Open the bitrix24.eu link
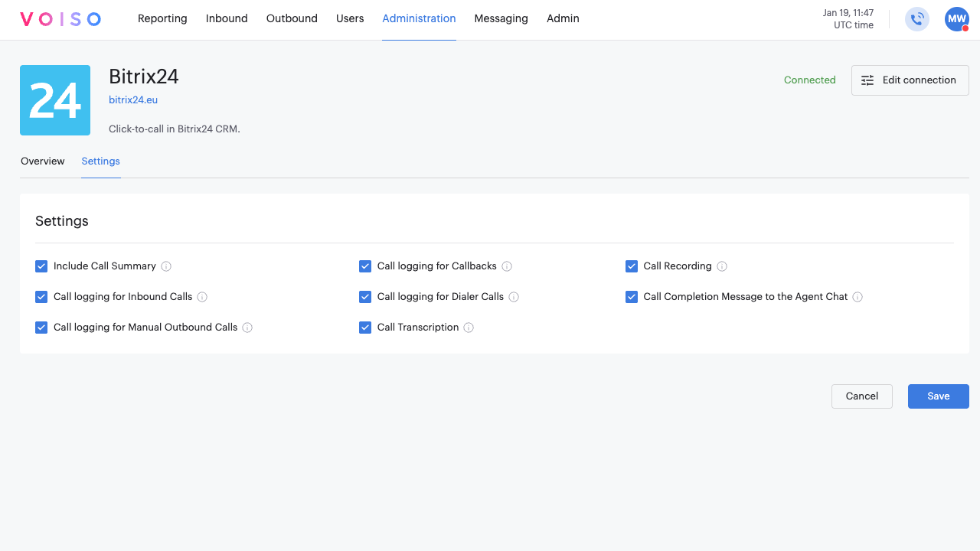Viewport: 980px width, 551px height. [133, 99]
